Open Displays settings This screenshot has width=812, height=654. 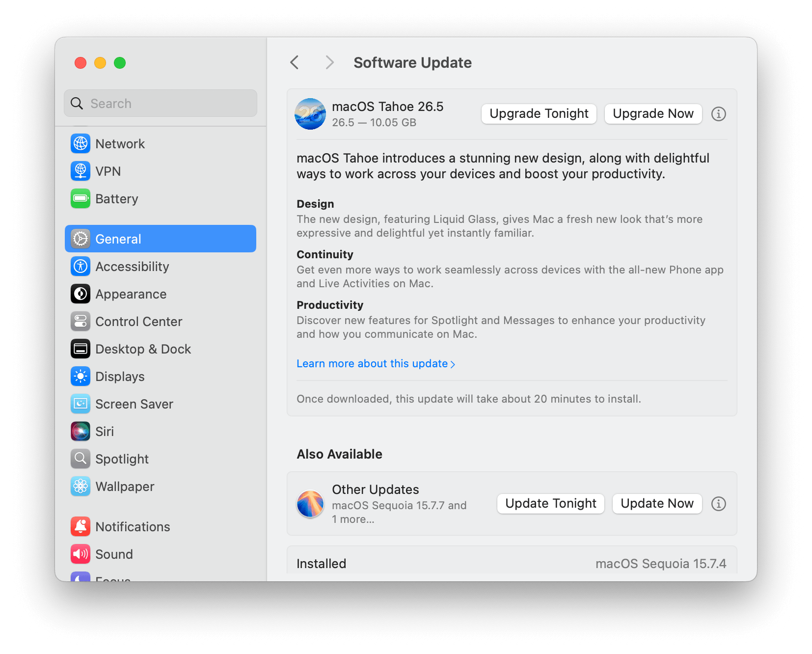tap(161, 376)
